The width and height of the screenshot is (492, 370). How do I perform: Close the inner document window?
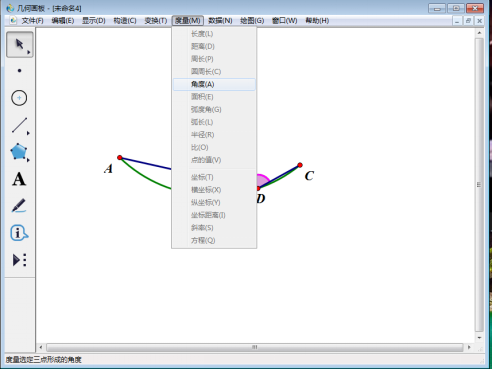coord(479,21)
